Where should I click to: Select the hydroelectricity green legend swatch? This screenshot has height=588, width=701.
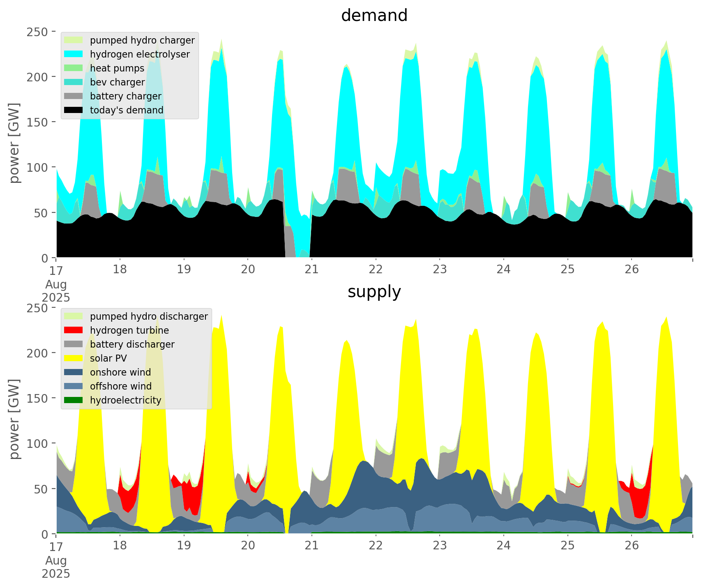74,400
